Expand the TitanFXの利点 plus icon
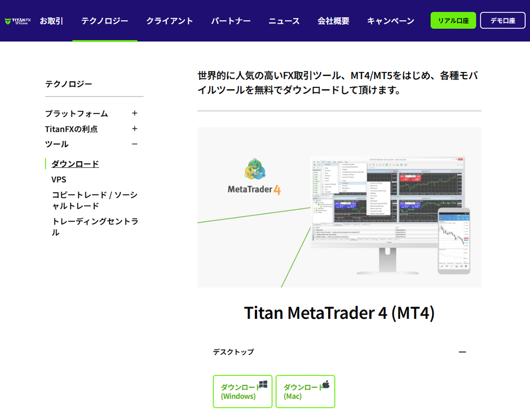530x420 pixels. click(135, 129)
